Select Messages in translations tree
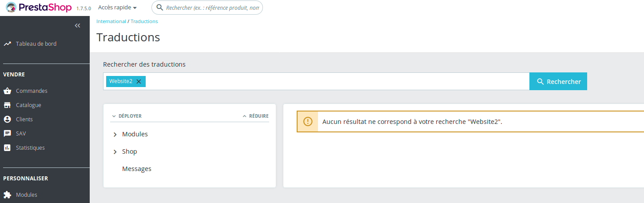This screenshot has width=644, height=203. tap(136, 169)
